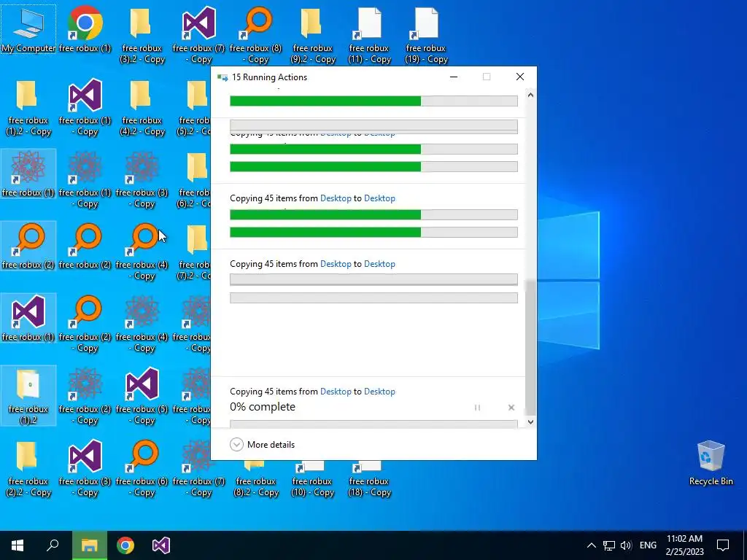Cancel the 0% complete copy operation
This screenshot has height=560, width=747.
tap(511, 408)
